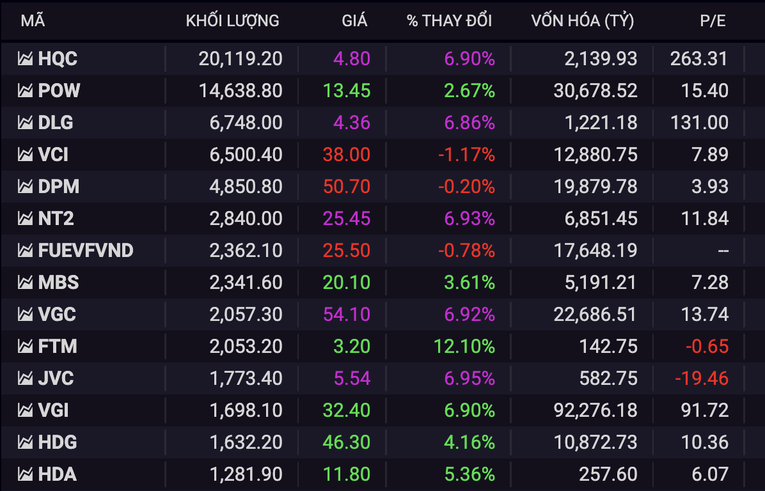This screenshot has height=491, width=765.
Task: Click the chart icon beside HQC
Action: [x=25, y=59]
